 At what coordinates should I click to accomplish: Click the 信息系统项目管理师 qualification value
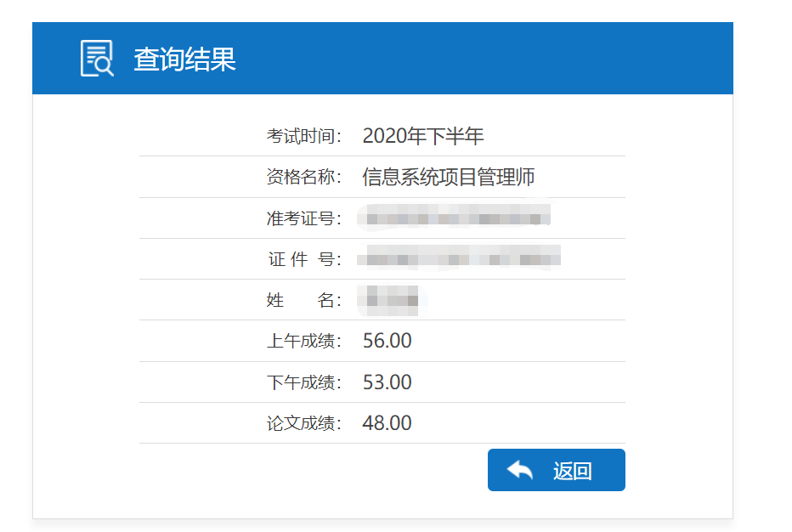[x=448, y=177]
